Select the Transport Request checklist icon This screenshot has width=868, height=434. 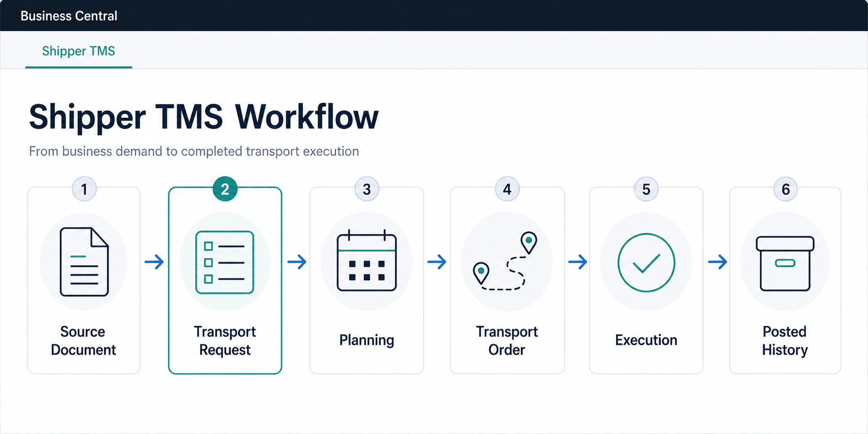point(225,262)
